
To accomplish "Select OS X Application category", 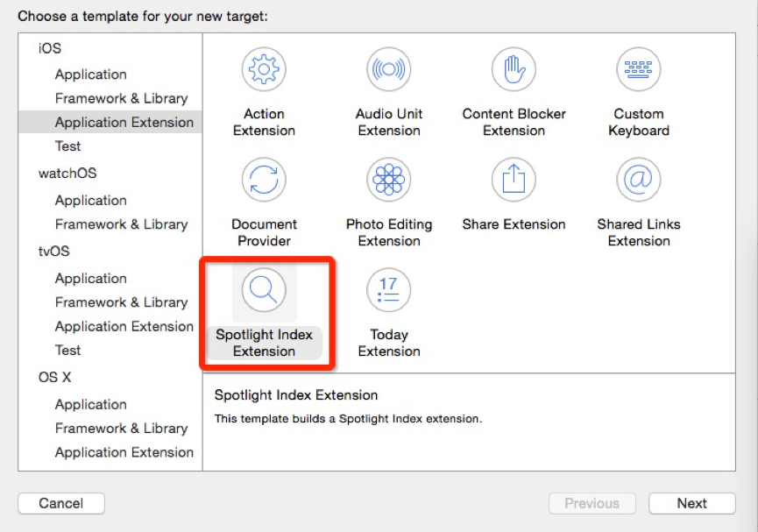I will click(x=91, y=404).
